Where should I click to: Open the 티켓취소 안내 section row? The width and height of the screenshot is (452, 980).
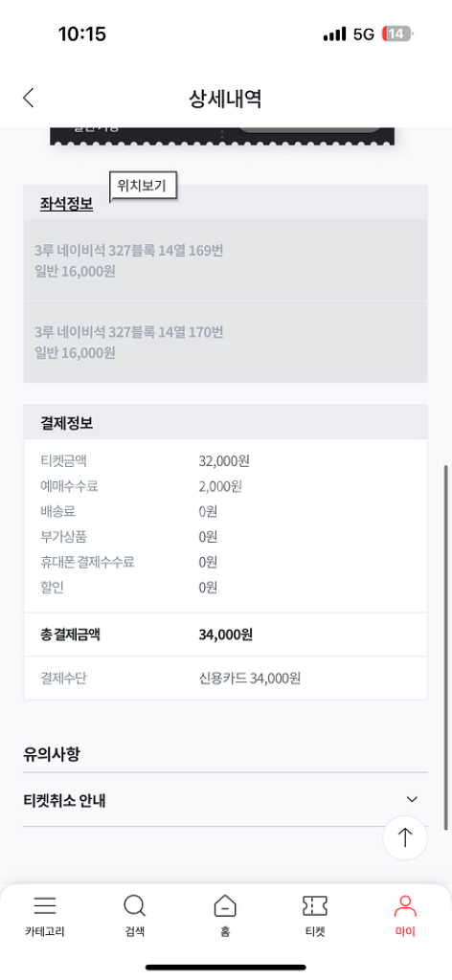[226, 799]
